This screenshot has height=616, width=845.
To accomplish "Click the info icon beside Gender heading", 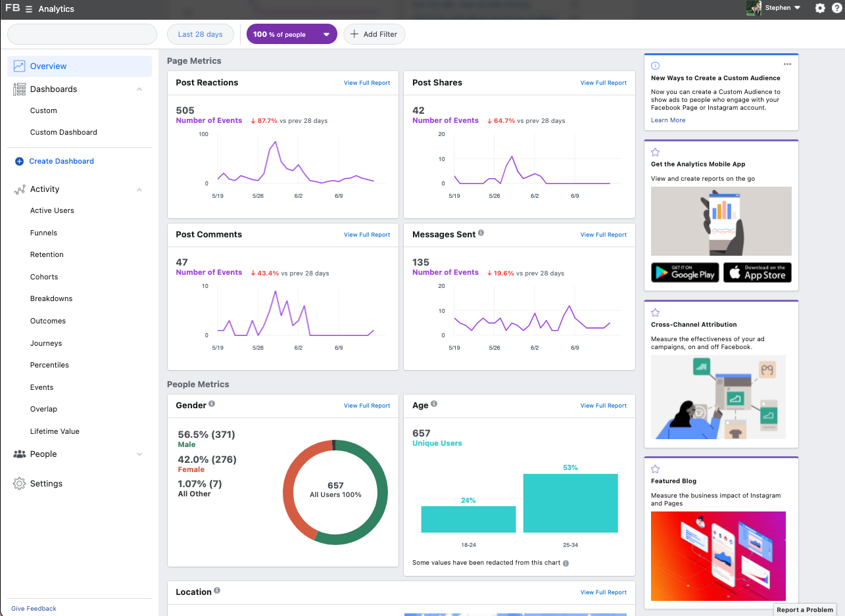I will point(212,404).
